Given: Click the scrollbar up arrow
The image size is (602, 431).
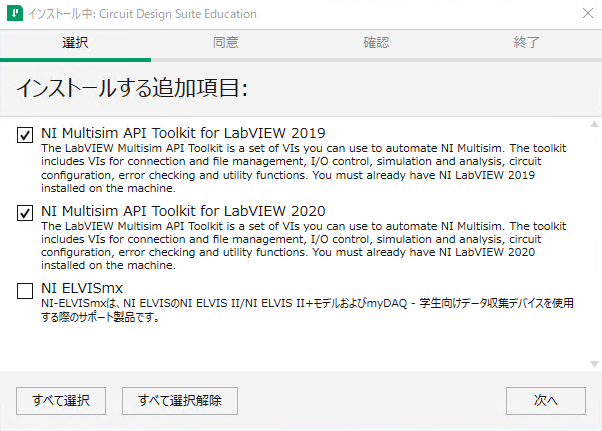Looking at the screenshot, I should [x=594, y=124].
